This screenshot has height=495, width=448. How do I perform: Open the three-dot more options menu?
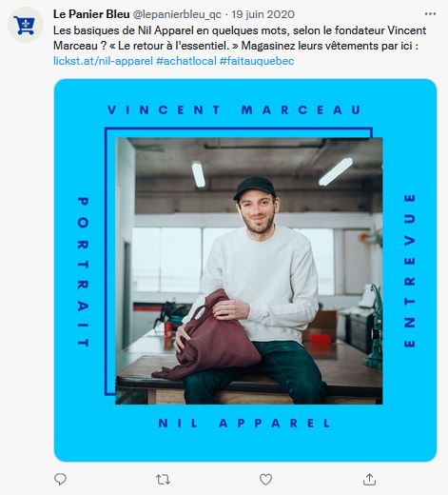430,14
